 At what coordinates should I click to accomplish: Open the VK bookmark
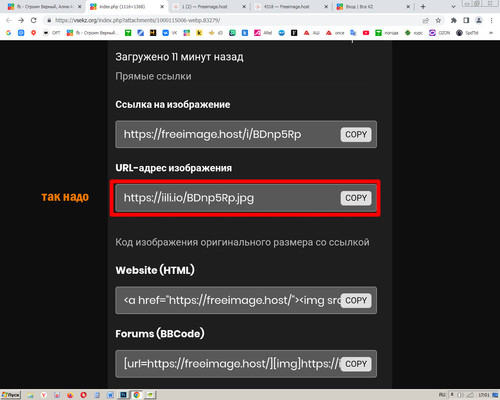[170, 33]
